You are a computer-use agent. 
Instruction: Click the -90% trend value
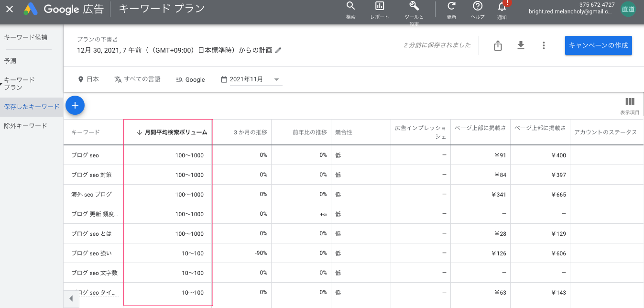261,253
